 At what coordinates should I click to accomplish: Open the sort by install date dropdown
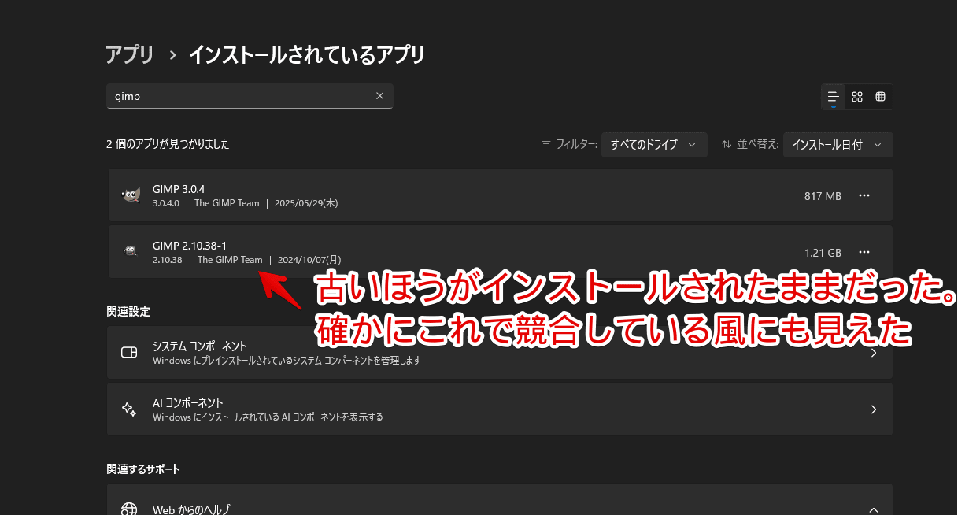(x=838, y=145)
